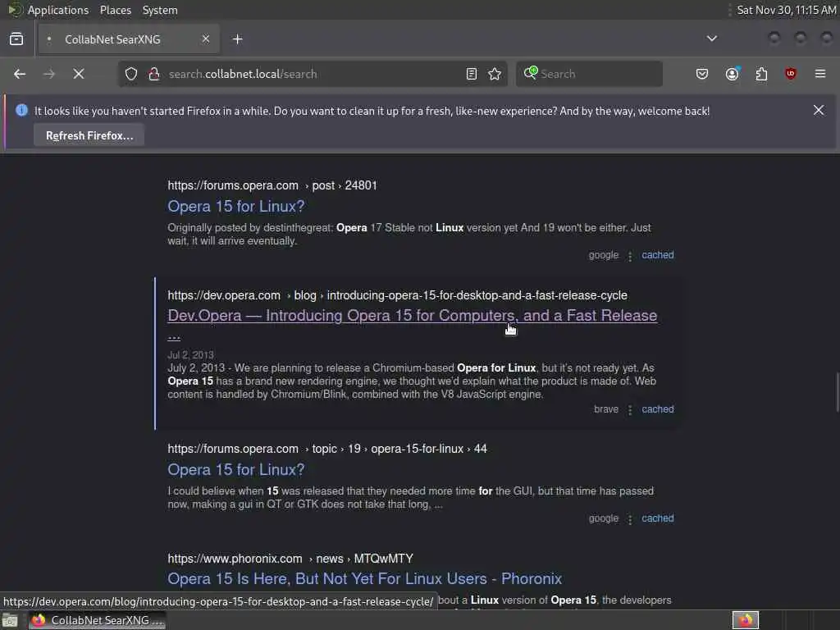Dismiss the Firefox refresh notification bar

coord(819,111)
